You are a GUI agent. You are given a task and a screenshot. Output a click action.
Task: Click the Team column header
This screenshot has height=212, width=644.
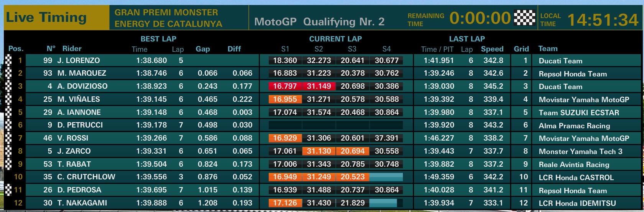(x=548, y=48)
